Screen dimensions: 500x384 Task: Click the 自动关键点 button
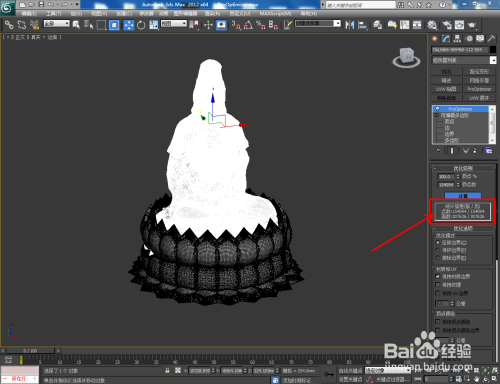point(350,371)
